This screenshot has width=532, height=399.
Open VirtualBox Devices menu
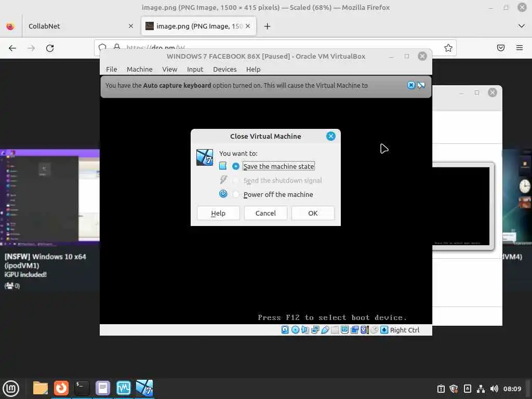tap(224, 69)
